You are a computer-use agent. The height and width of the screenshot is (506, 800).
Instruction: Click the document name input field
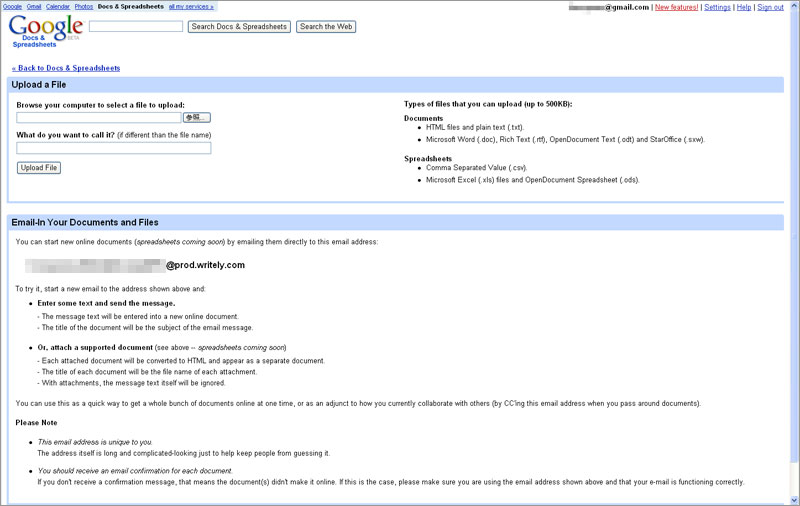[x=114, y=148]
